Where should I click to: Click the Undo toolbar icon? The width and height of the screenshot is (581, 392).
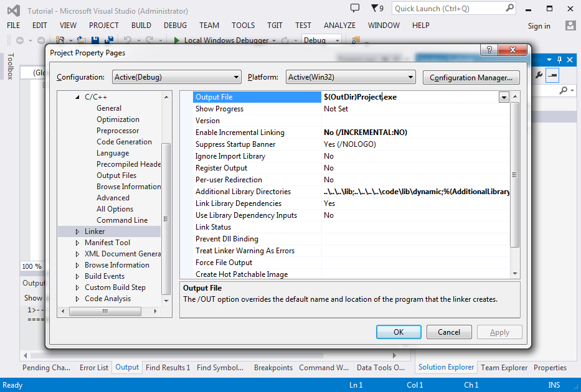[x=128, y=40]
